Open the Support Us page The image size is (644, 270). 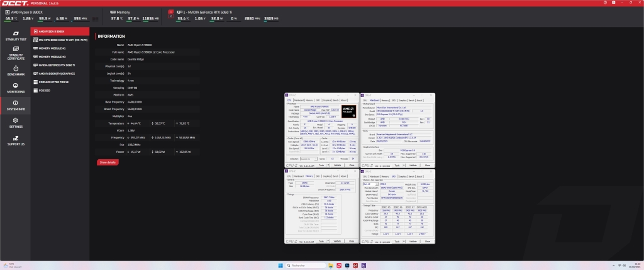(x=16, y=140)
